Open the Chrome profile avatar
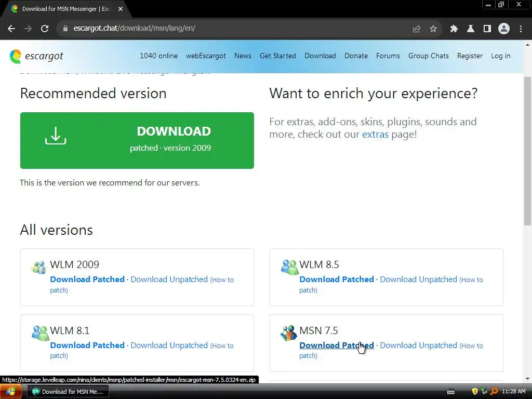Image resolution: width=532 pixels, height=399 pixels. 504,29
